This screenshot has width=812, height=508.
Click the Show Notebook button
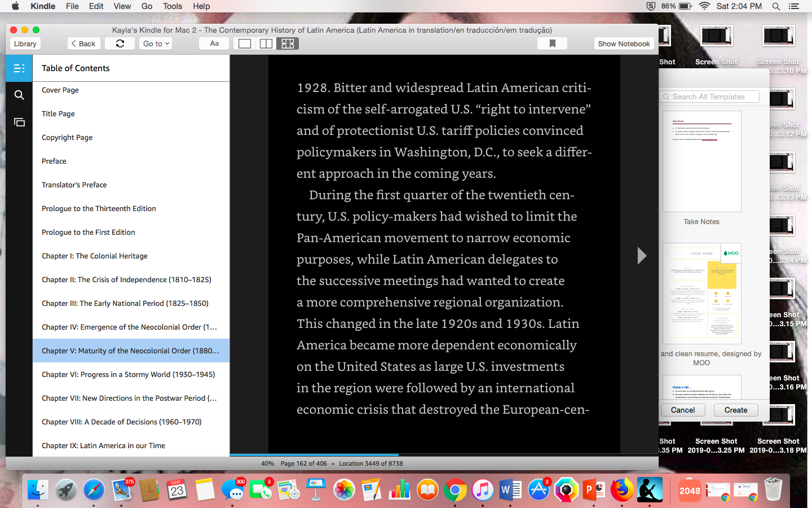(x=624, y=43)
